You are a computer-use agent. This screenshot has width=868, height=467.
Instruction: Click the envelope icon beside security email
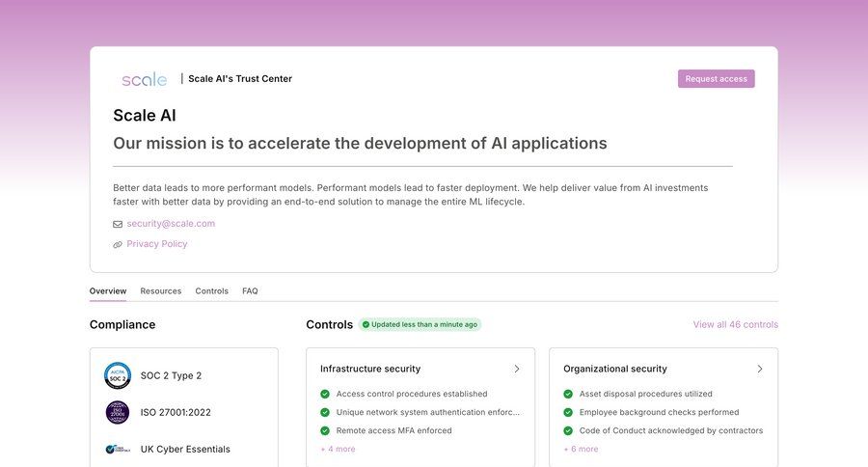click(x=118, y=224)
